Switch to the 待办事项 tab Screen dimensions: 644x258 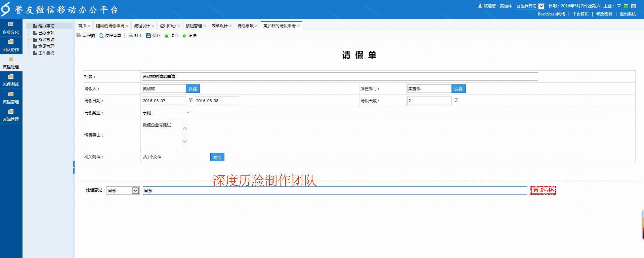(245, 26)
